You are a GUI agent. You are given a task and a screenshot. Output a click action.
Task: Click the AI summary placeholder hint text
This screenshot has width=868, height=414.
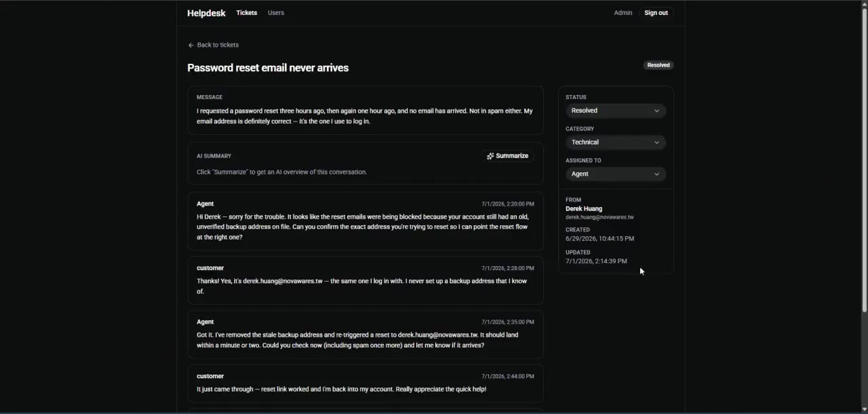pyautogui.click(x=281, y=172)
